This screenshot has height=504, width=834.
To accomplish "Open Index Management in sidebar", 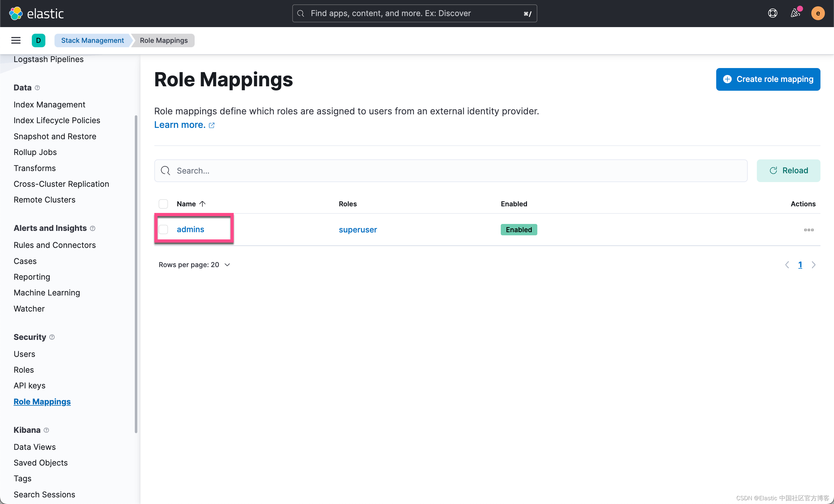I will pyautogui.click(x=49, y=105).
